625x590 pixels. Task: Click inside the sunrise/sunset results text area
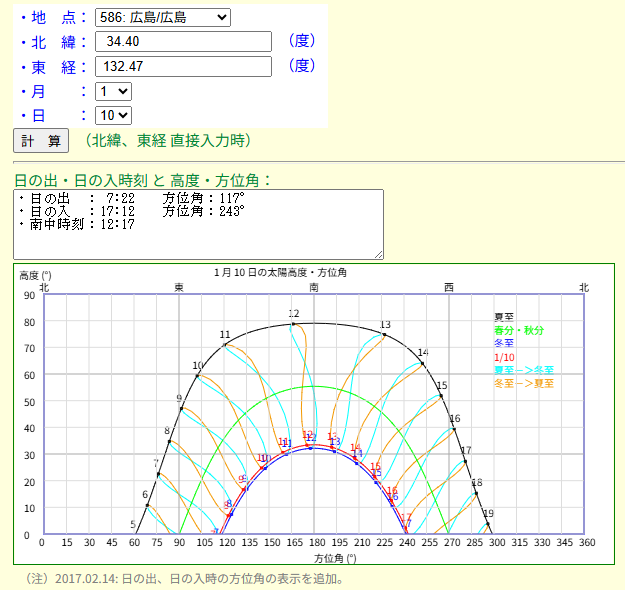pos(198,224)
